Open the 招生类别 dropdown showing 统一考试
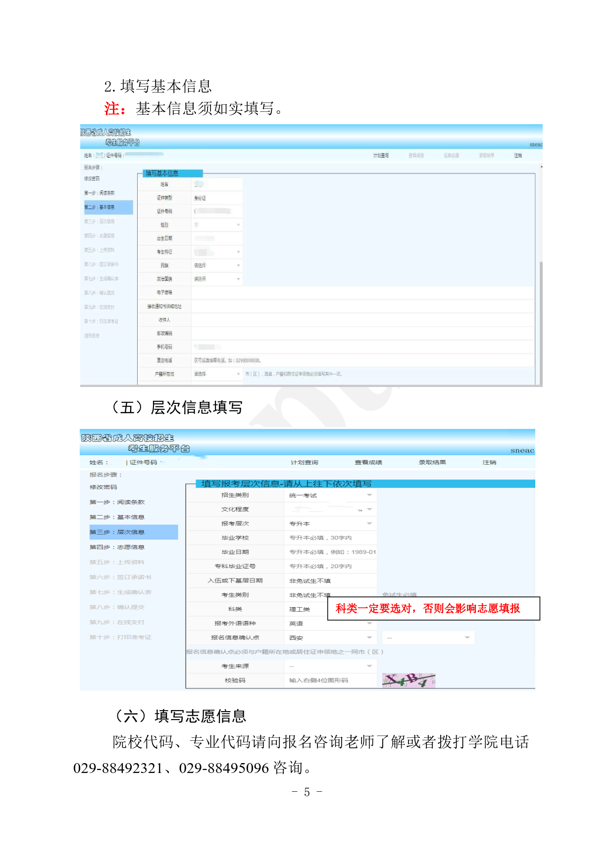Image resolution: width=614 pixels, height=868 pixels. (x=330, y=495)
